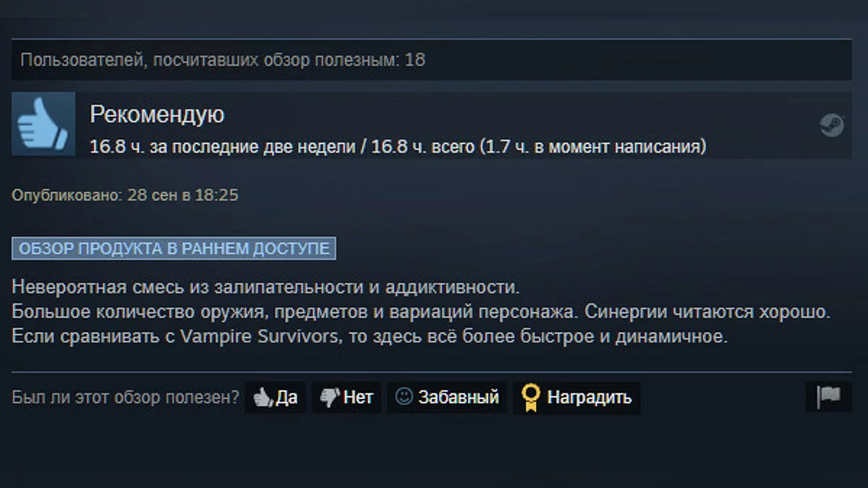Click the first review line about залипательности
The width and height of the screenshot is (868, 488).
(266, 287)
